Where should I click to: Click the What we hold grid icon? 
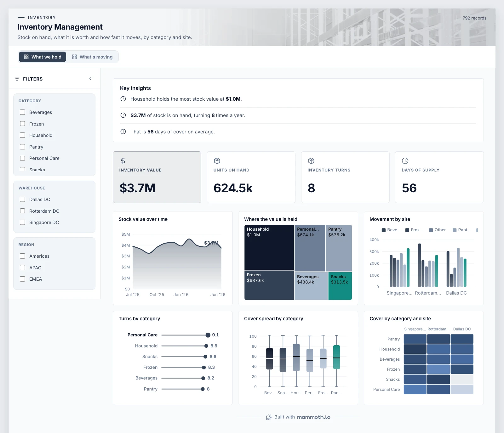26,57
